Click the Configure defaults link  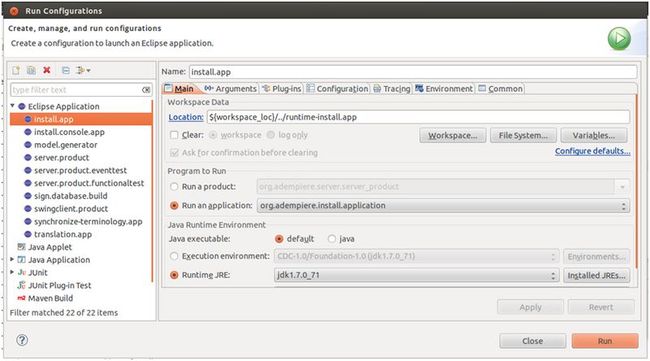(x=592, y=151)
